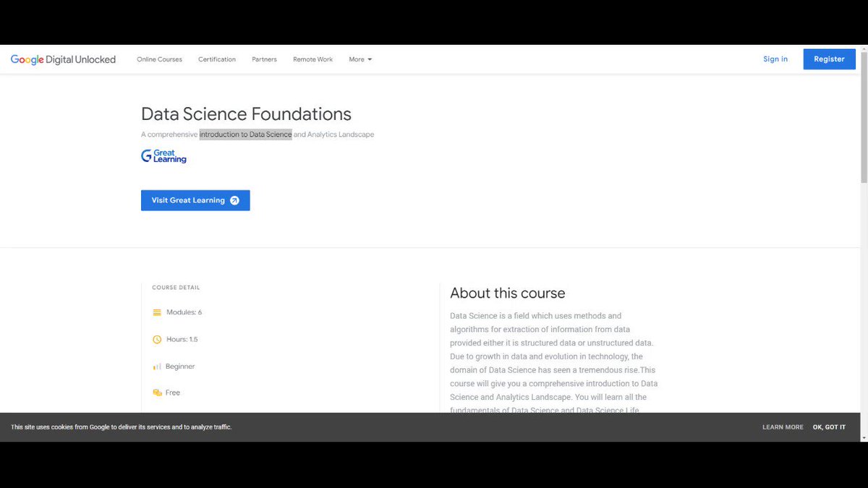
Task: Click the Hours clock icon
Action: (x=157, y=339)
